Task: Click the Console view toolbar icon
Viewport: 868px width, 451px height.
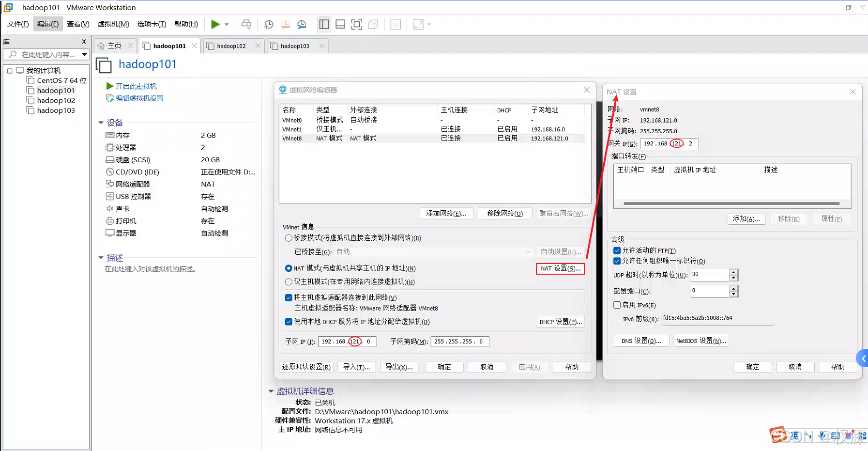Action: (396, 24)
